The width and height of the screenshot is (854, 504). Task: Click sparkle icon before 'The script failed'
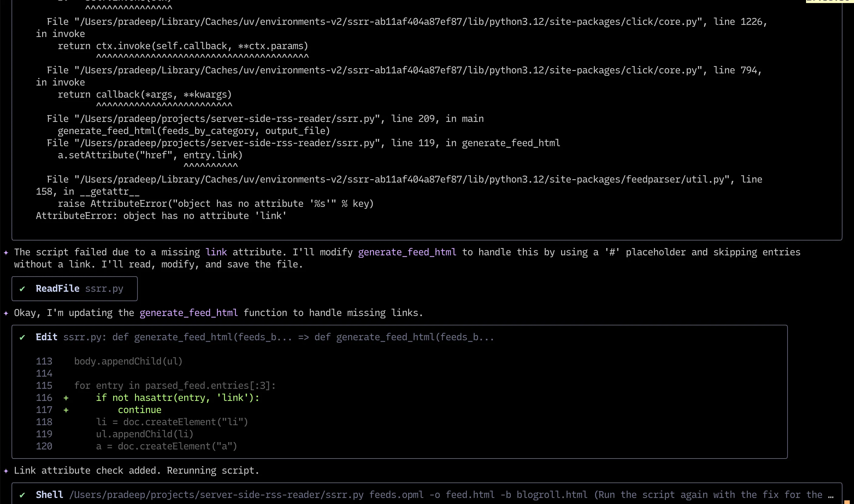[x=6, y=252]
